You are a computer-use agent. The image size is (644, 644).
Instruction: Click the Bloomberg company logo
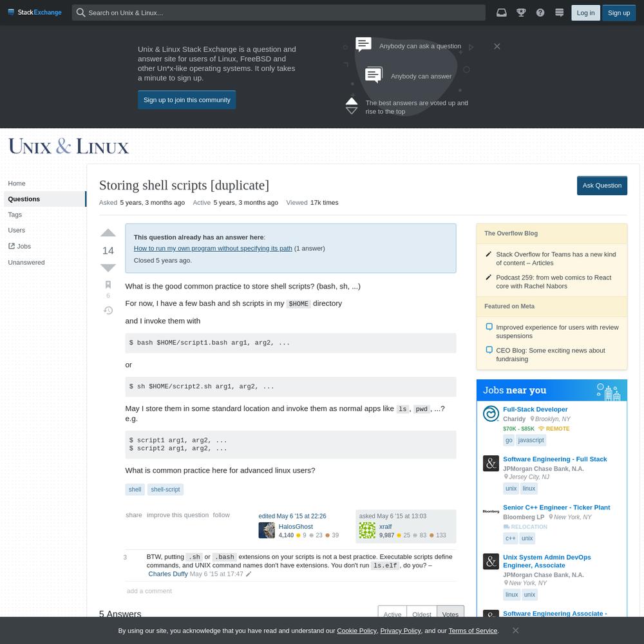(491, 512)
